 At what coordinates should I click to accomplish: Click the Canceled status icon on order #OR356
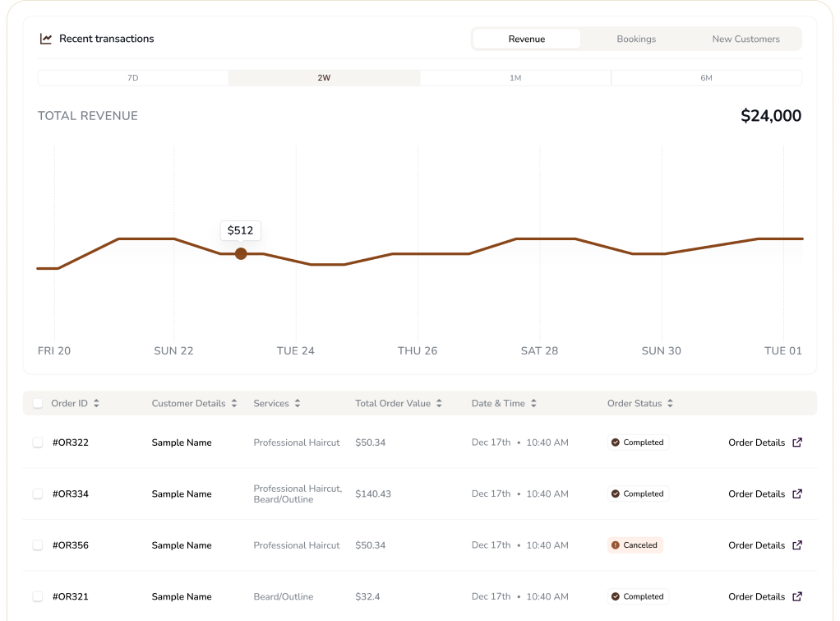[x=615, y=545]
